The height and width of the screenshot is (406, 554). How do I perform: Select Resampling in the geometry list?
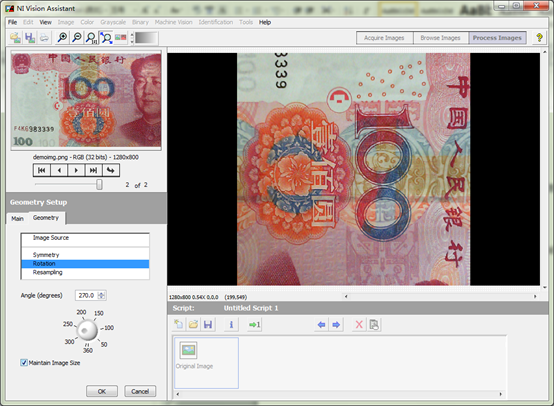[x=85, y=272]
